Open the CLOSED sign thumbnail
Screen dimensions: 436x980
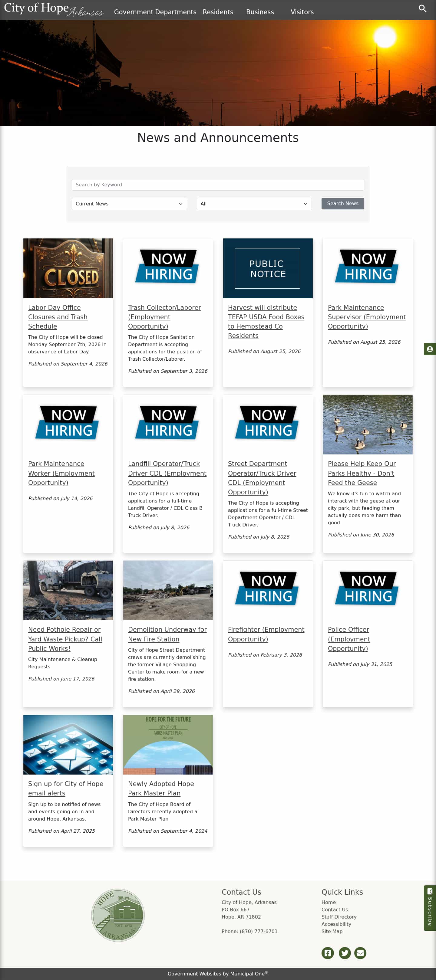click(68, 268)
